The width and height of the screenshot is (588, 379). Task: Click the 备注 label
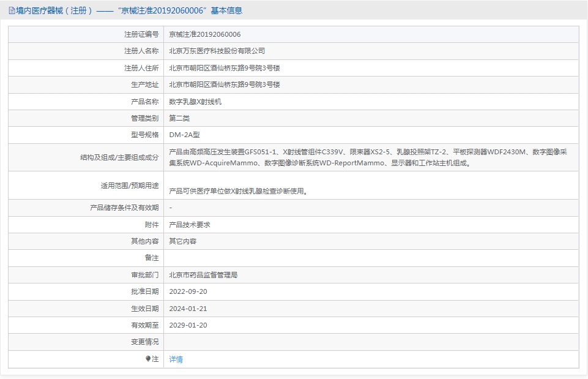point(152,258)
